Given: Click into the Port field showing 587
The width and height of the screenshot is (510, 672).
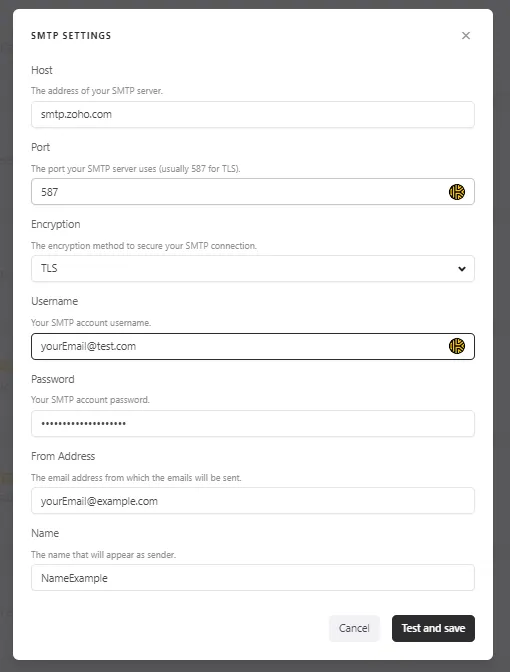Looking at the screenshot, I should 253,192.
